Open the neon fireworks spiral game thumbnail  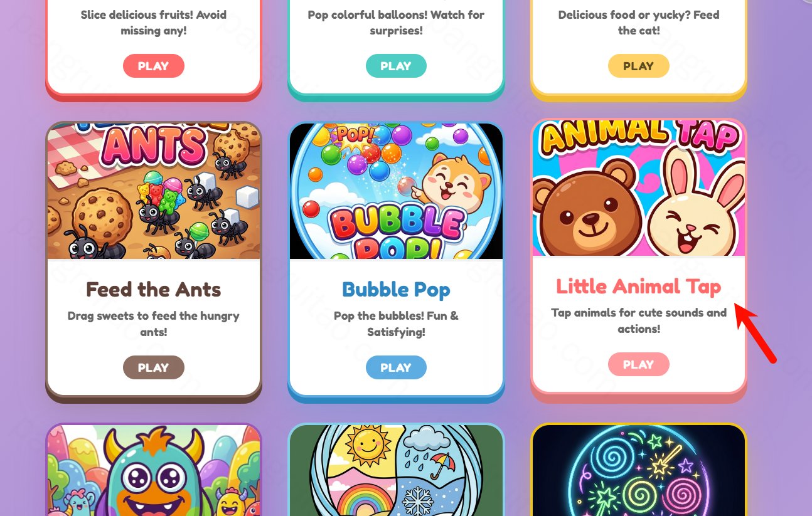click(x=639, y=470)
